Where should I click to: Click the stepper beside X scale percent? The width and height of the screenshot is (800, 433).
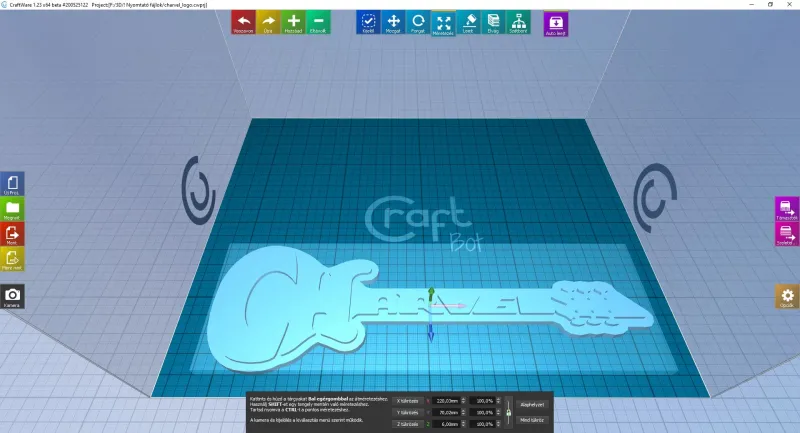(498, 401)
